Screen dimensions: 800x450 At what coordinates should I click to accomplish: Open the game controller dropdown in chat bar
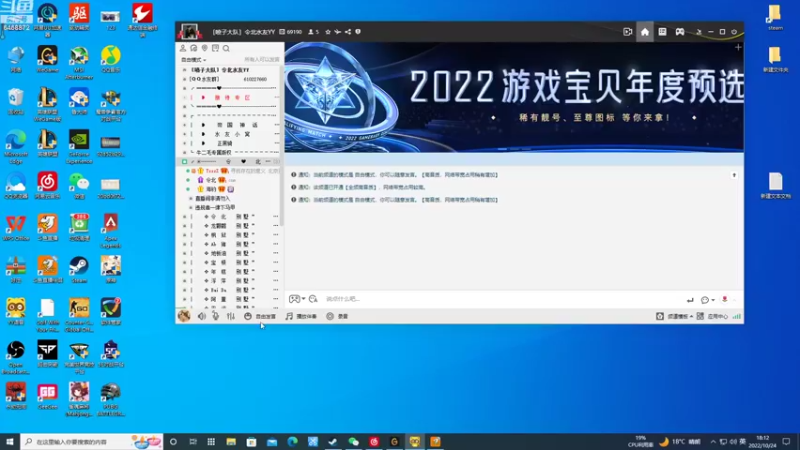point(297,299)
